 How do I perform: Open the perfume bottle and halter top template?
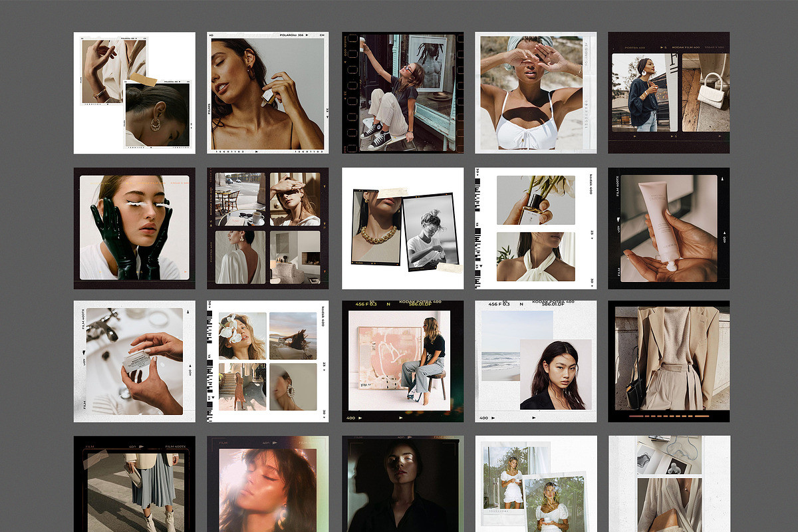(x=535, y=228)
